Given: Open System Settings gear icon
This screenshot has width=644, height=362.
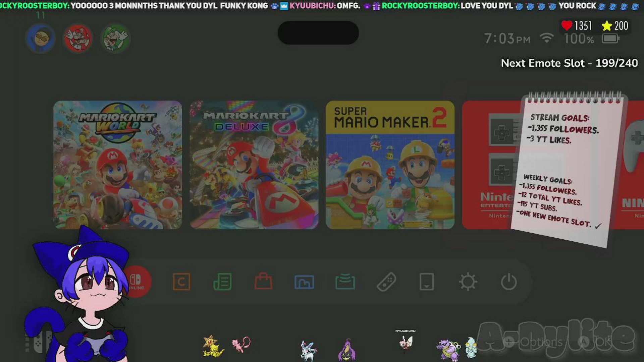Looking at the screenshot, I should click(468, 282).
